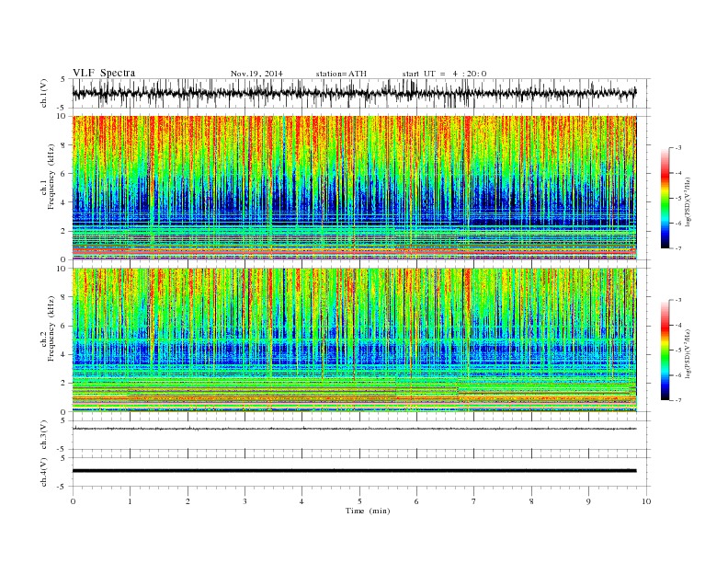728x563 pixels.
Task: Click time axis tick label "8"
Action: (x=531, y=501)
